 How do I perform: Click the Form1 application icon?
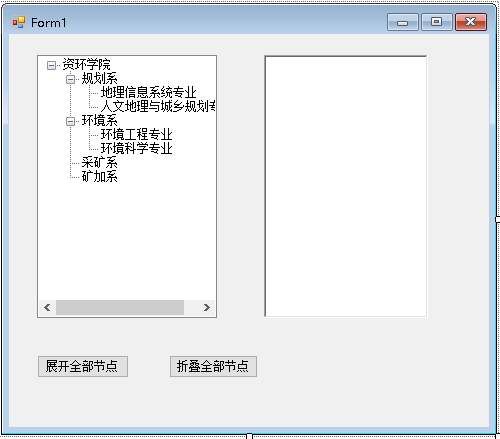click(x=19, y=22)
